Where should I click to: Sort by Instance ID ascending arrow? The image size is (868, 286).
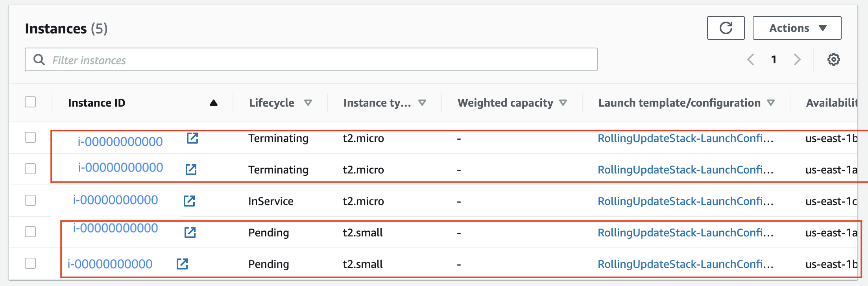[x=214, y=103]
